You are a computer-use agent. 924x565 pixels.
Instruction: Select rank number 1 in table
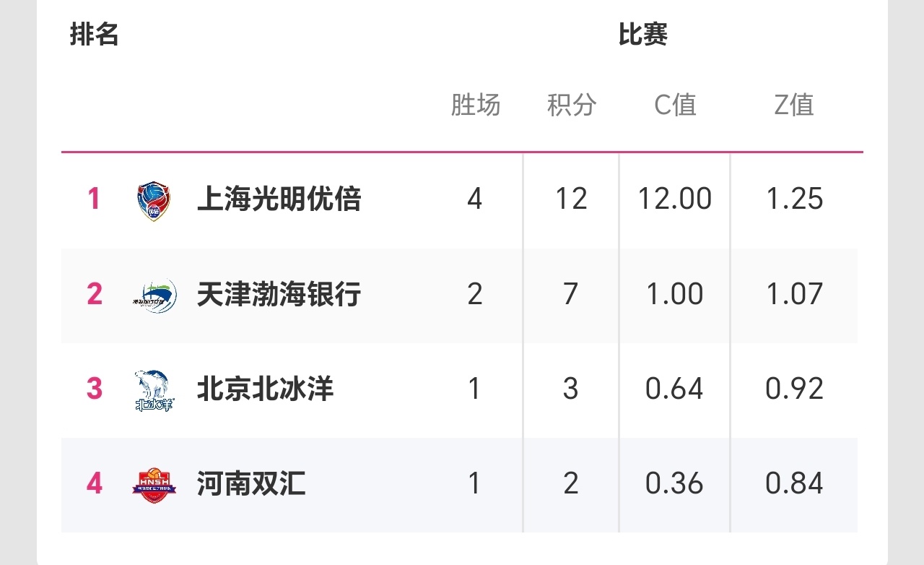tap(94, 199)
